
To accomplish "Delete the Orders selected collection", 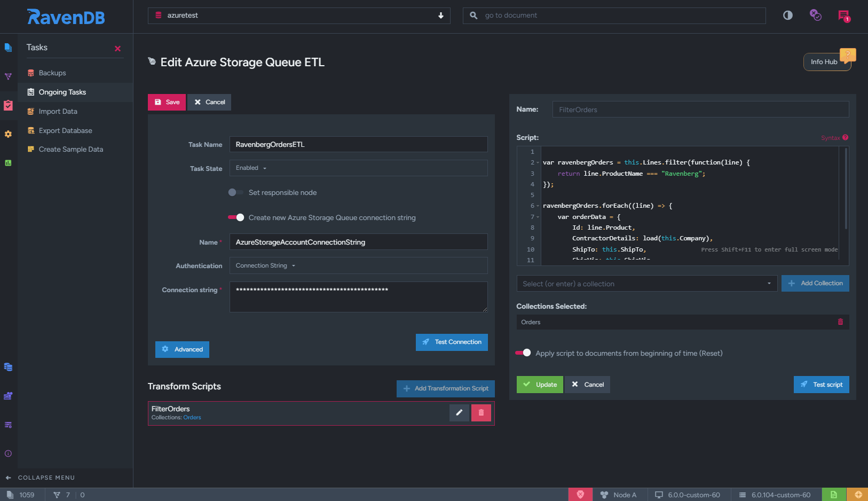I will 840,322.
